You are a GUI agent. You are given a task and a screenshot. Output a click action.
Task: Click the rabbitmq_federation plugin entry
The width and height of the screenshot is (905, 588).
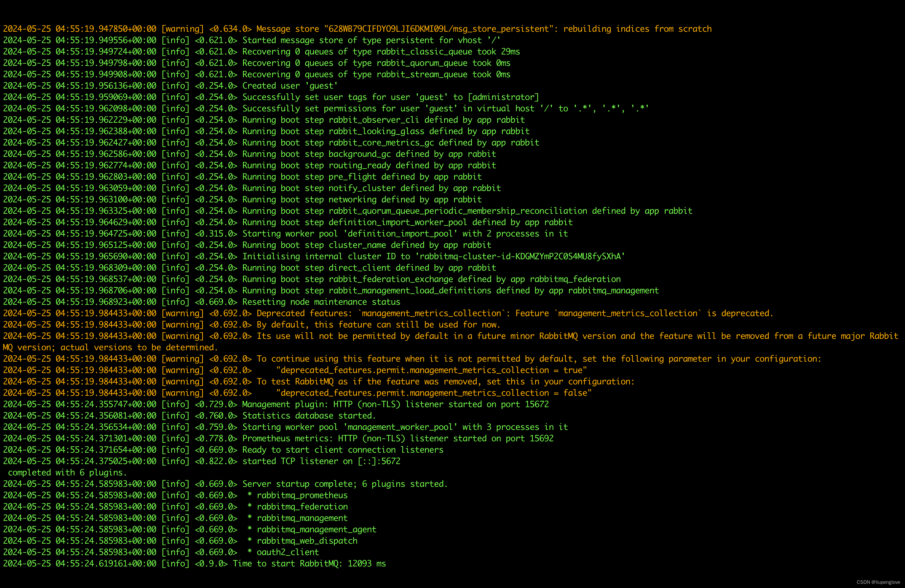point(302,507)
